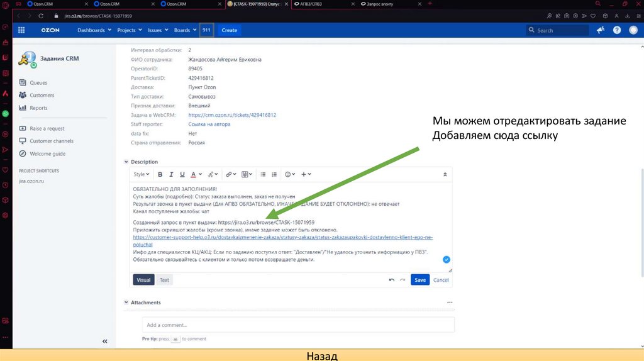
Task: Open the attachment dropdown in editor toolbar
Action: 247,174
